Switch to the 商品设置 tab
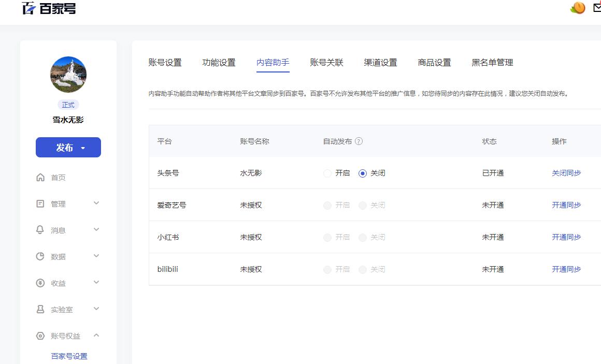Viewport: 601px width, 364px height. (x=434, y=63)
